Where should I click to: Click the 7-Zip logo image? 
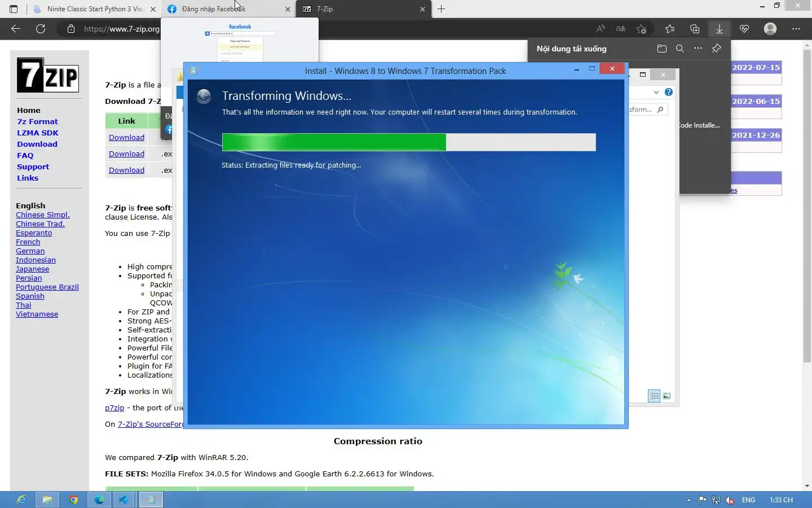48,75
